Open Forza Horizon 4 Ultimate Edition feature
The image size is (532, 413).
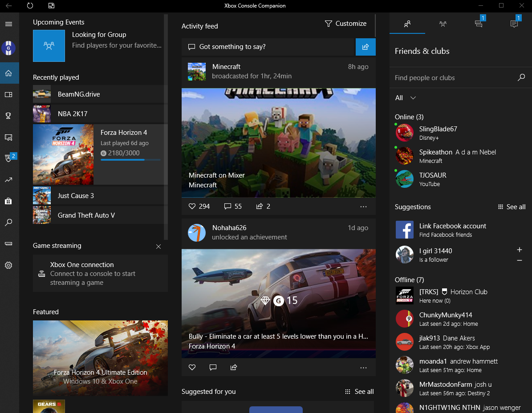click(x=101, y=358)
